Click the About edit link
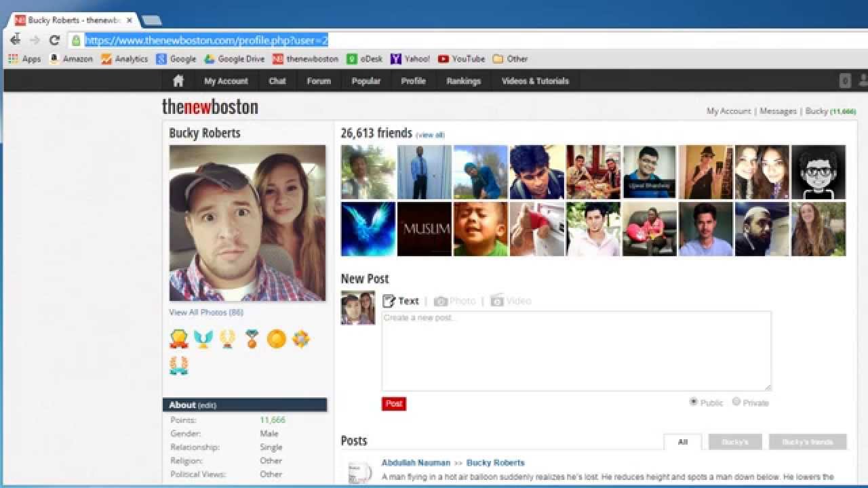The width and height of the screenshot is (868, 488). pos(207,405)
